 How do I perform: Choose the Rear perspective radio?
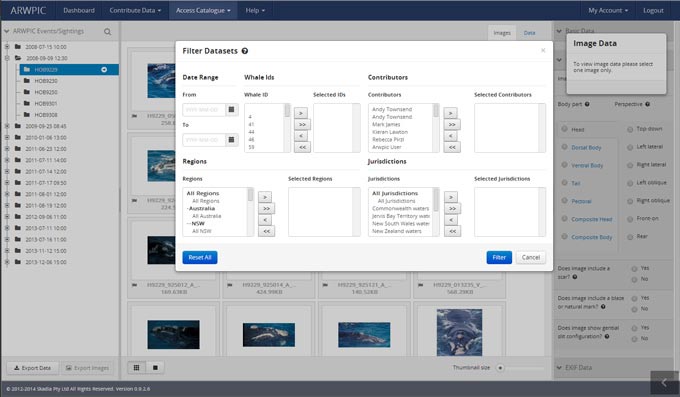tap(630, 237)
